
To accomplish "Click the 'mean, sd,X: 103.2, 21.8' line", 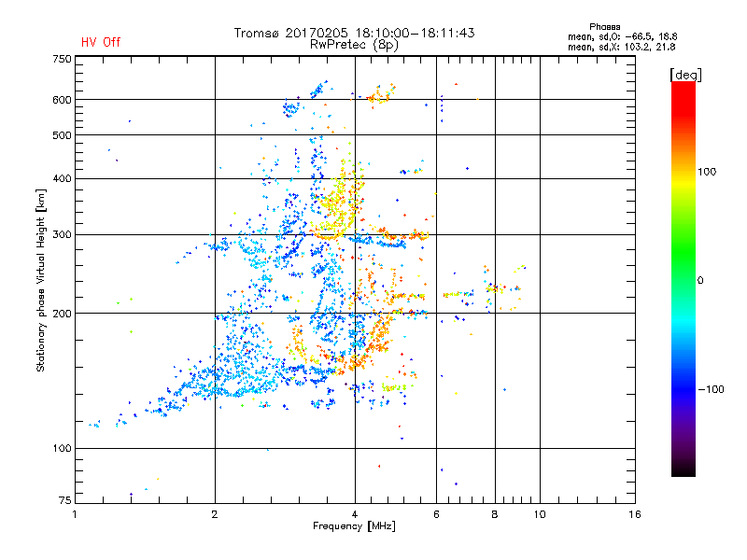I will pyautogui.click(x=621, y=47).
